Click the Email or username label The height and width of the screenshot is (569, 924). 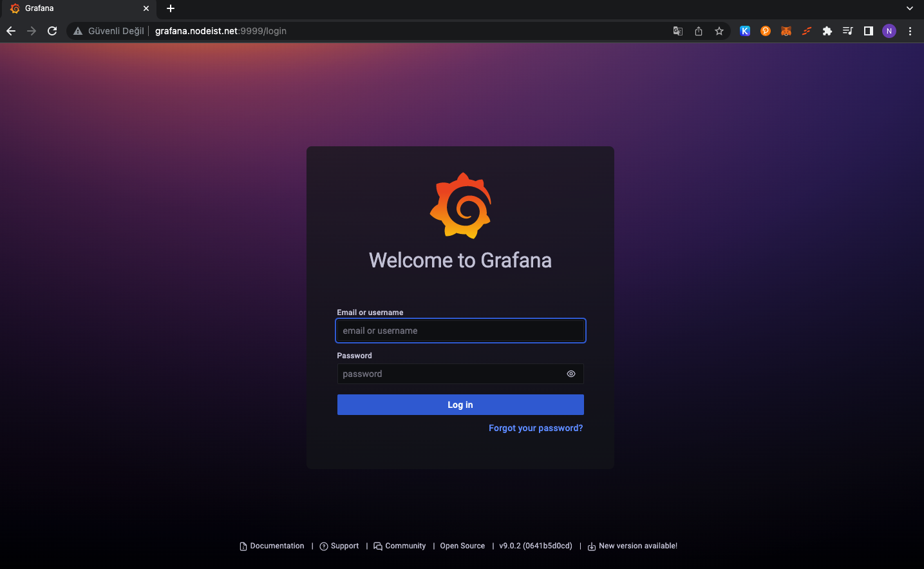pyautogui.click(x=370, y=313)
